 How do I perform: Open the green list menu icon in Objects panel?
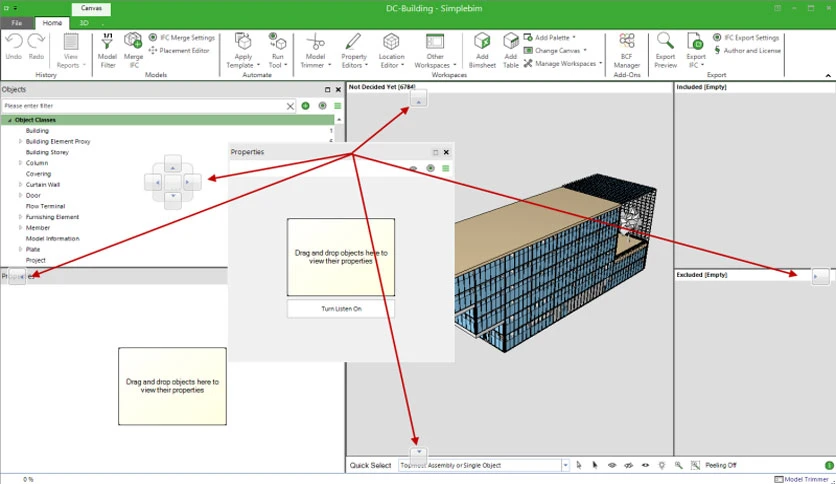point(337,106)
